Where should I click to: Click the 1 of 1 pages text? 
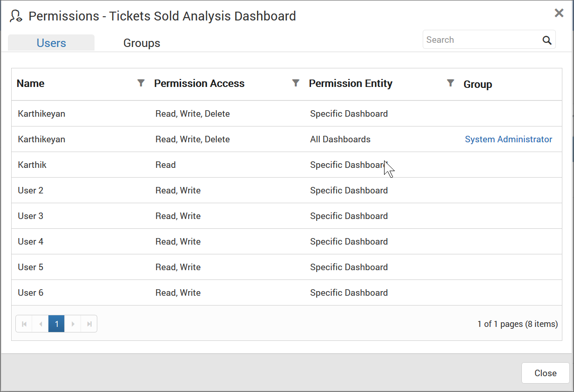[x=518, y=324]
